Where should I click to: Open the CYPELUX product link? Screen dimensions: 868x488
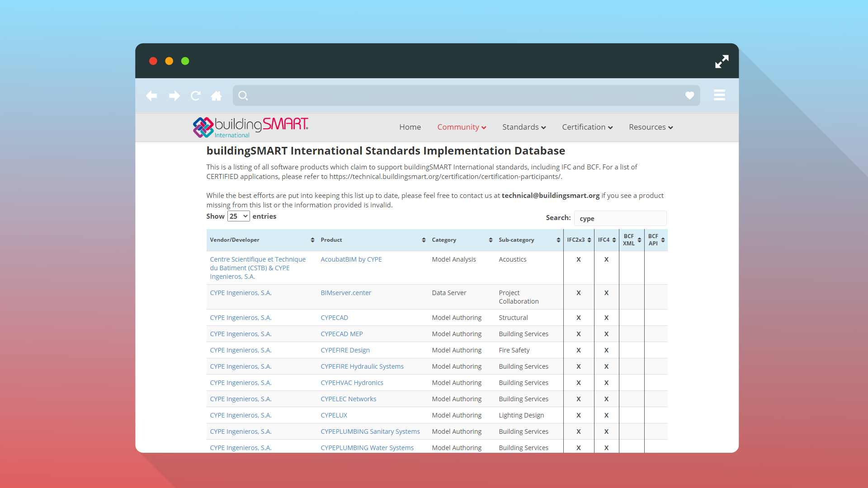click(x=334, y=415)
